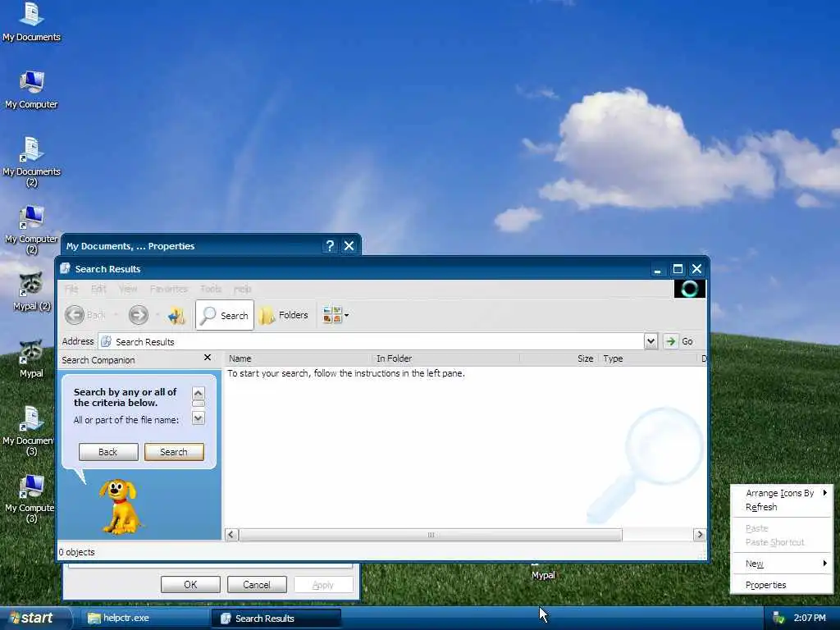Sort by the Type column header

pos(648,358)
